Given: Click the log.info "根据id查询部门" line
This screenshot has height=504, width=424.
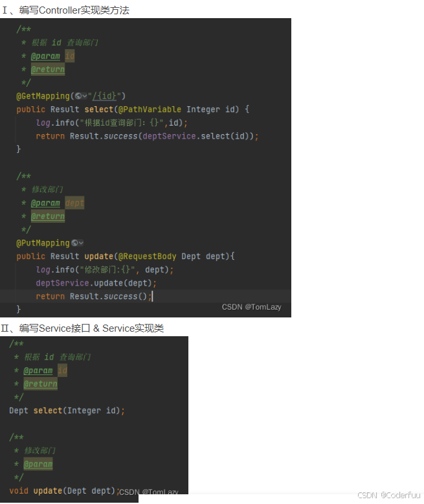Looking at the screenshot, I should [x=112, y=123].
